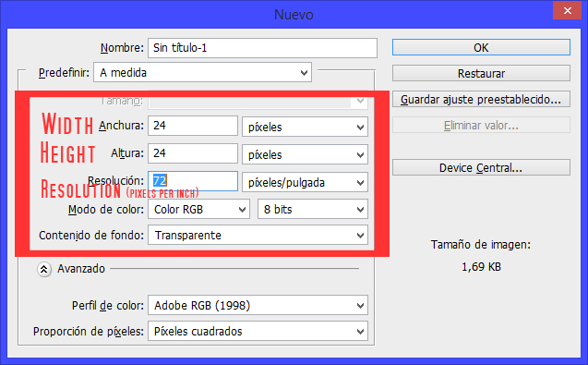The image size is (588, 365).
Task: Open Device Central
Action: 481,167
